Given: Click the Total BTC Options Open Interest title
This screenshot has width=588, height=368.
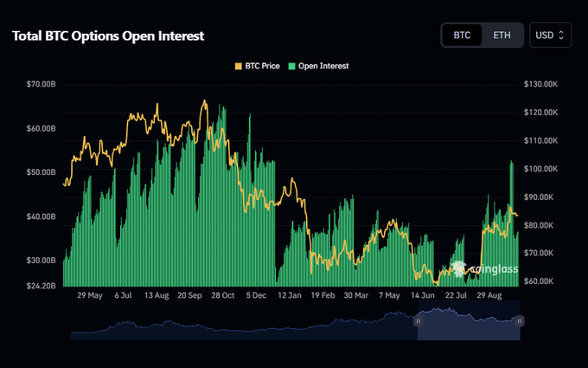Looking at the screenshot, I should [108, 36].
